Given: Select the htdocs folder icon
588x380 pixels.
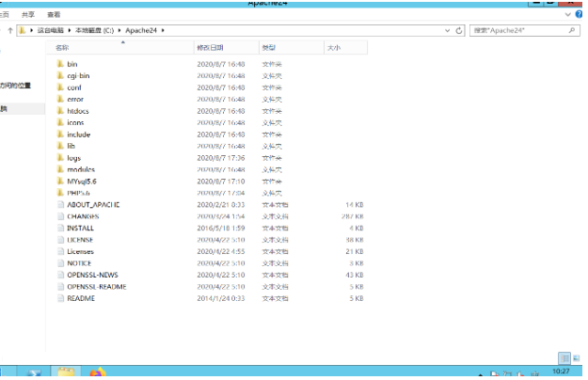Looking at the screenshot, I should coord(60,111).
